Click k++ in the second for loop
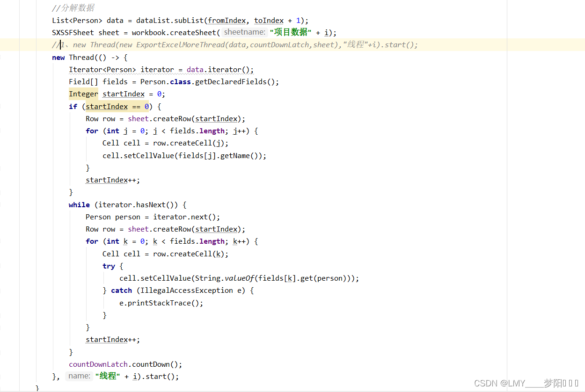 click(239, 241)
